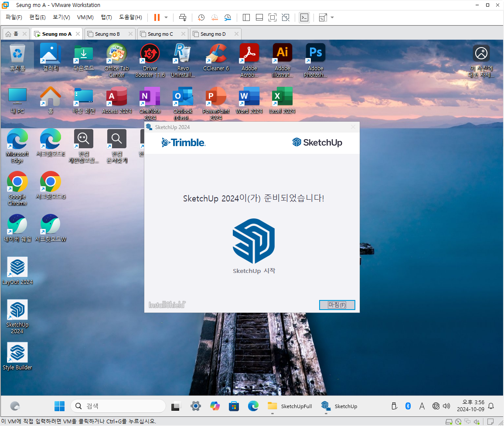Screen dimensions: 504x426
Task: Open Settings from the taskbar gear
Action: (x=195, y=406)
